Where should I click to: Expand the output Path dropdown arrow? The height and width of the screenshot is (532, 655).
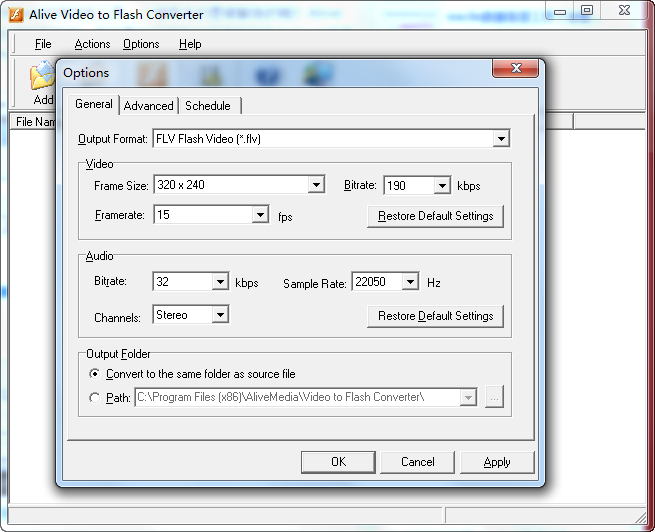(x=468, y=397)
